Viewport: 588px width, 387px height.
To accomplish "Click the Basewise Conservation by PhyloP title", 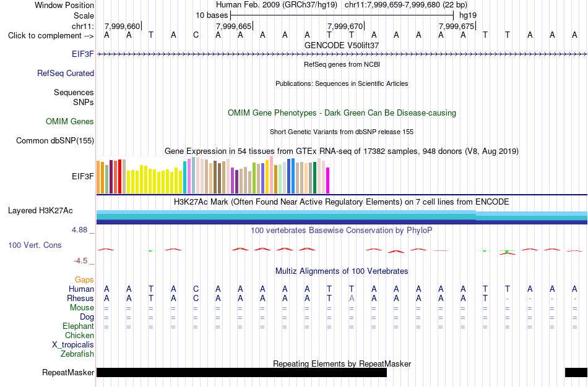I will 342,231.
